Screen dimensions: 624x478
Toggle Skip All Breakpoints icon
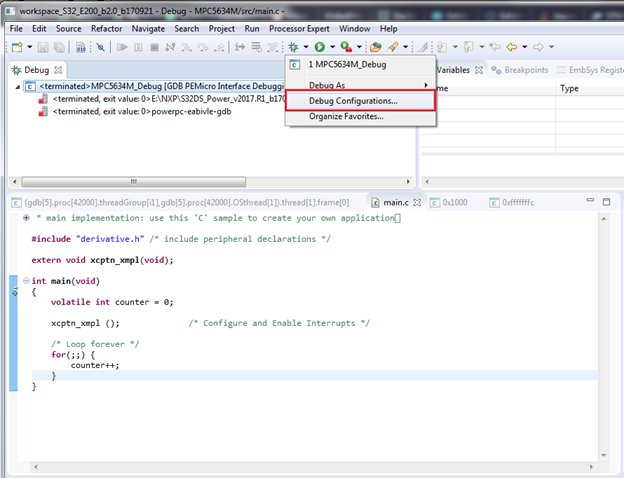tap(101, 47)
